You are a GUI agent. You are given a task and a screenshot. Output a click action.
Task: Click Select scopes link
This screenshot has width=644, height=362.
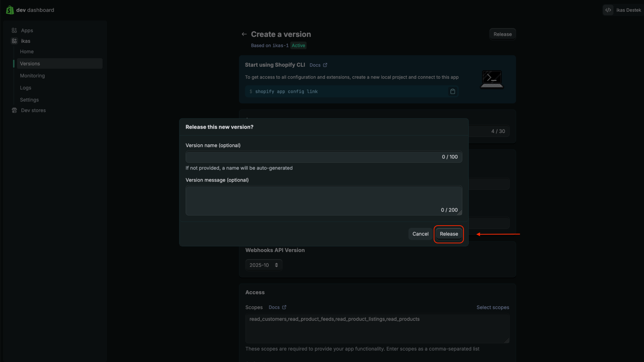[x=493, y=307]
